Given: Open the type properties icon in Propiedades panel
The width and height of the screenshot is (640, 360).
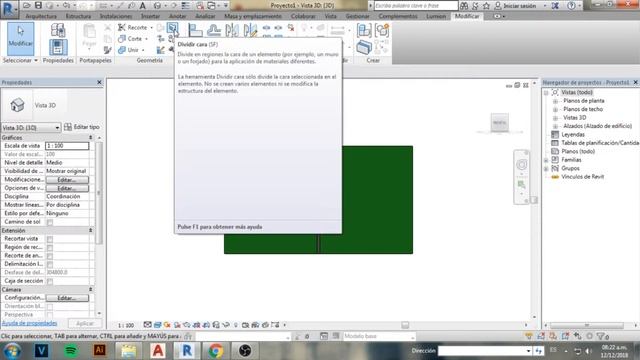Looking at the screenshot, I should [x=58, y=30].
